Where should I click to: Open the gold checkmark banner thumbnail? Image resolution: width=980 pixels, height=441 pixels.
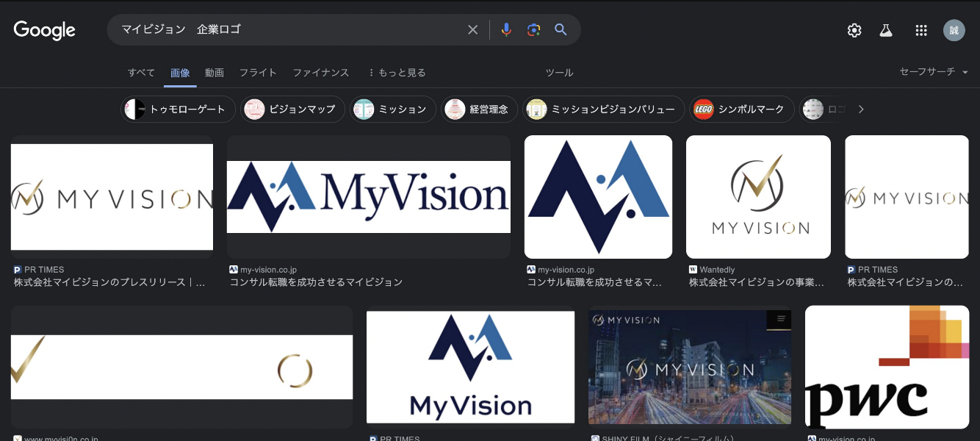coord(181,367)
